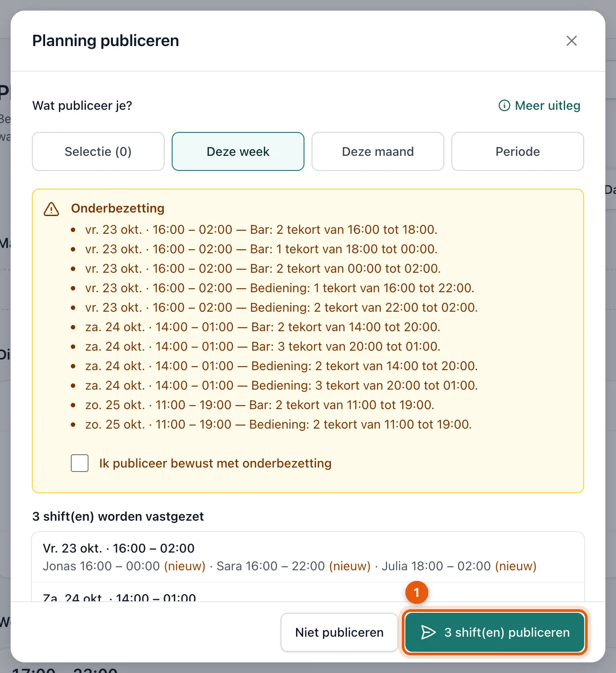Click the Wat publiceer je? label
The height and width of the screenshot is (673, 616).
82,105
